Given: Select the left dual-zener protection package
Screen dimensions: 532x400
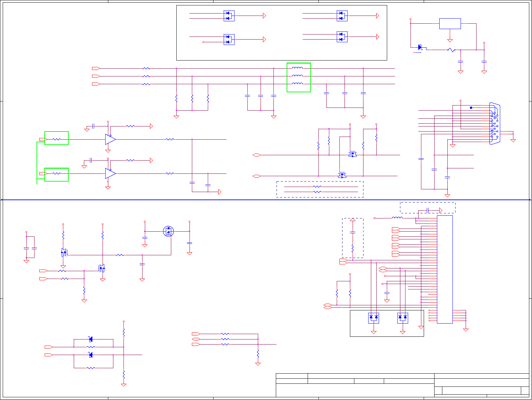Looking at the screenshot, I should [x=374, y=318].
